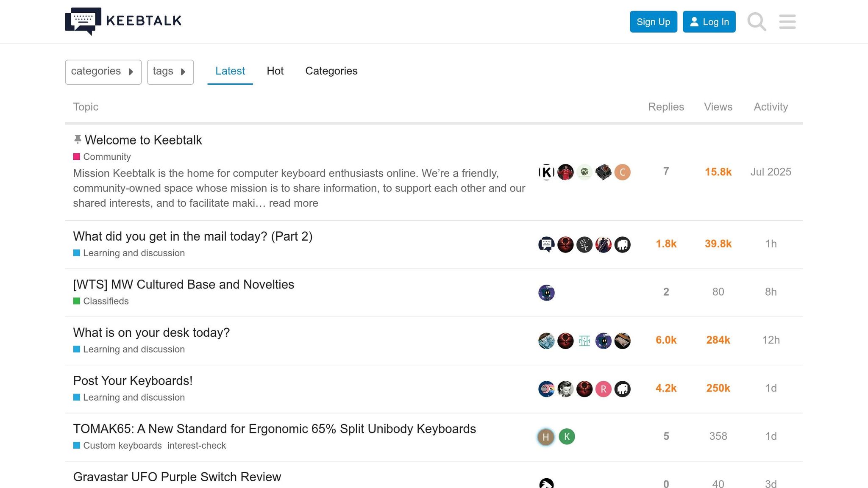The width and height of the screenshot is (868, 488).
Task: Open the hamburger menu icon
Action: pos(787,22)
